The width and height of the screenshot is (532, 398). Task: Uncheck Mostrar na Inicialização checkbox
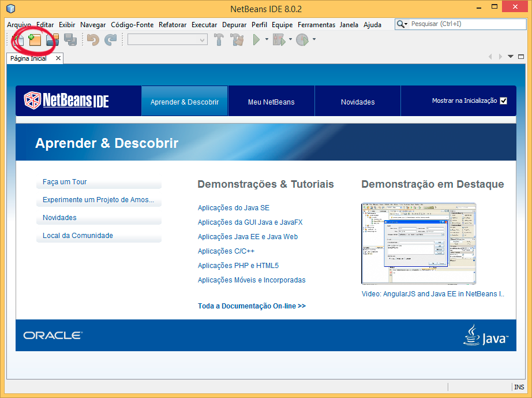504,101
